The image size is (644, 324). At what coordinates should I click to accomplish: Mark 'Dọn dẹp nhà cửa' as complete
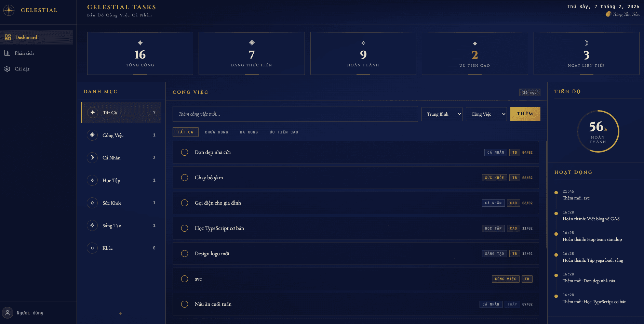pos(185,152)
